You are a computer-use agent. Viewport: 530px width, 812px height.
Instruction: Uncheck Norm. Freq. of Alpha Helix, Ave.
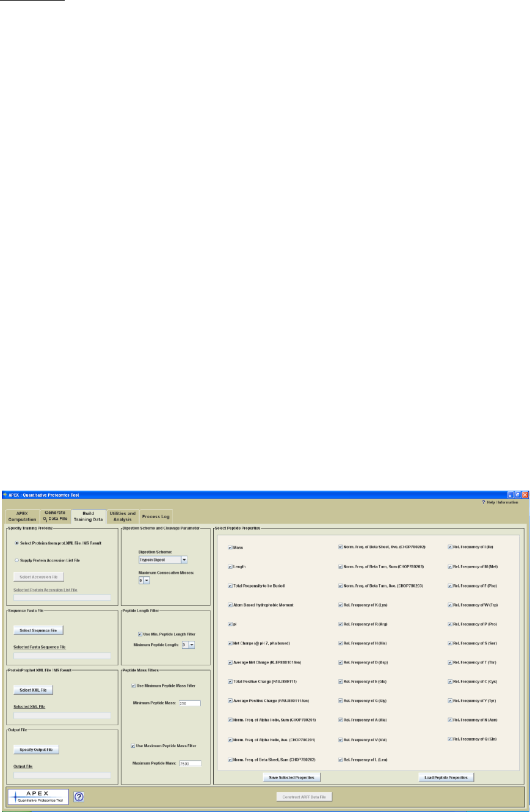(x=230, y=740)
